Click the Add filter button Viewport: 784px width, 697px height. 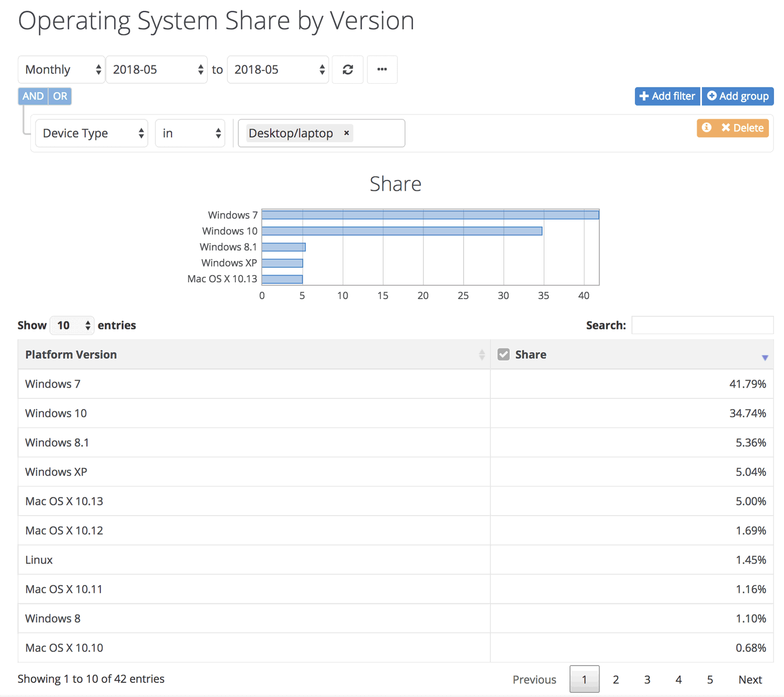(x=667, y=96)
